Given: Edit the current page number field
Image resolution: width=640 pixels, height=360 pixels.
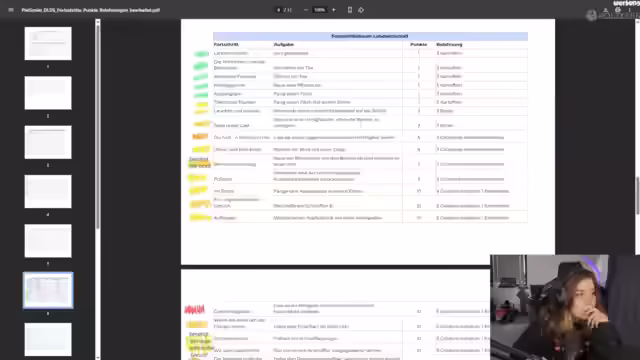Looking at the screenshot, I should click(x=279, y=10).
